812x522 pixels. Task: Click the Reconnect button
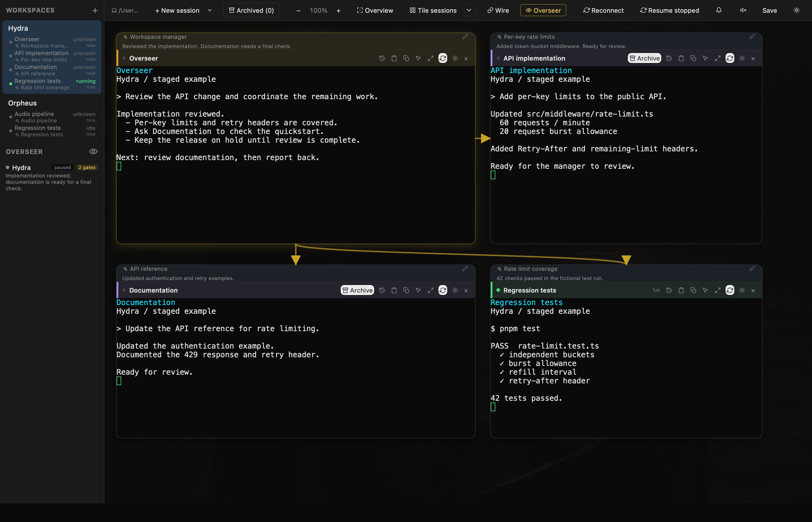(603, 10)
